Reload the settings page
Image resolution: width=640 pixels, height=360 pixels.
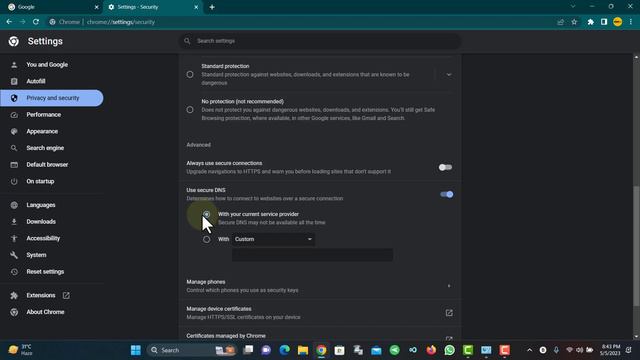pyautogui.click(x=36, y=22)
